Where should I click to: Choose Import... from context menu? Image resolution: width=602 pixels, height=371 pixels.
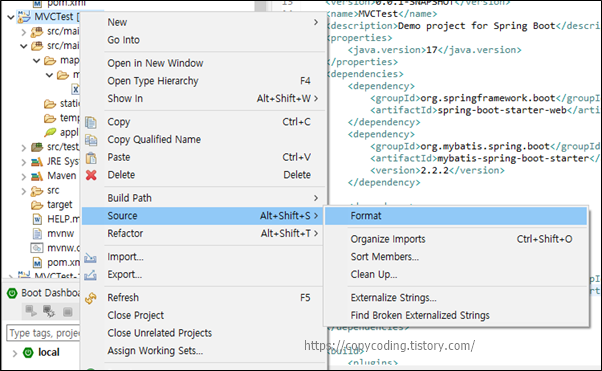(x=203, y=257)
